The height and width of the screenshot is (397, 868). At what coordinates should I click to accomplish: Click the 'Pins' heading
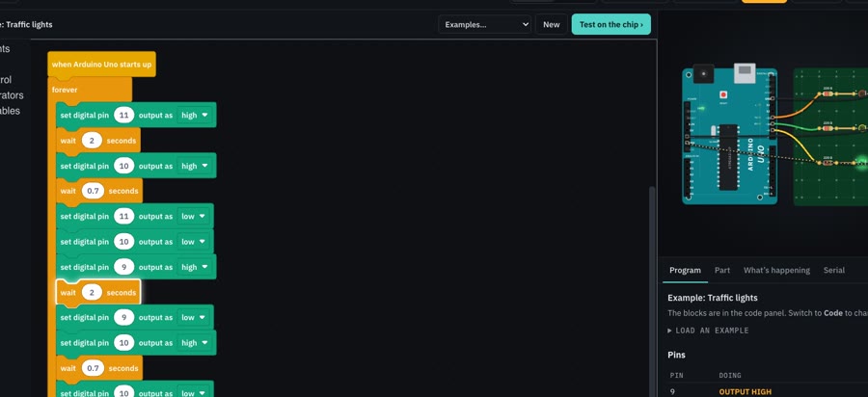(676, 355)
